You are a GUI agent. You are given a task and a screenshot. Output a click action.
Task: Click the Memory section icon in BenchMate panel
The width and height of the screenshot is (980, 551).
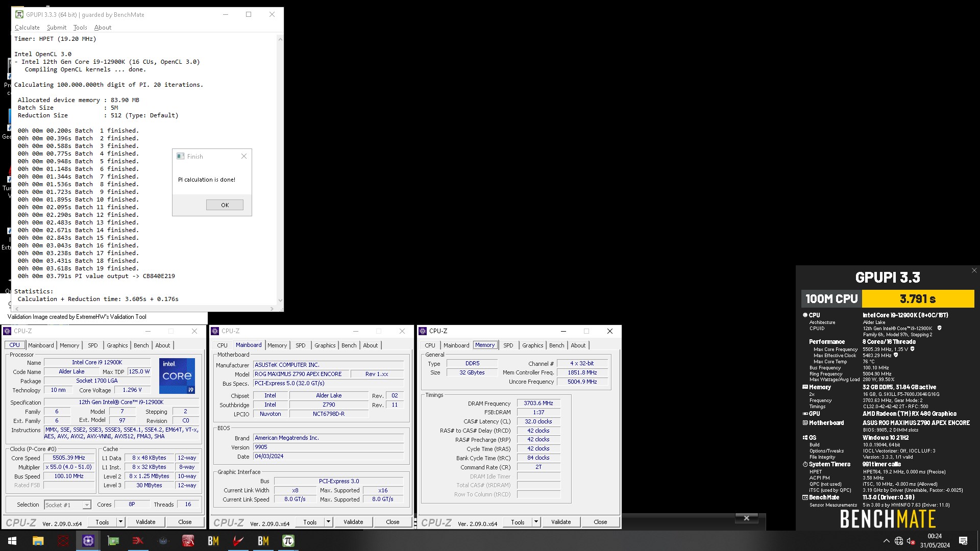(x=805, y=387)
